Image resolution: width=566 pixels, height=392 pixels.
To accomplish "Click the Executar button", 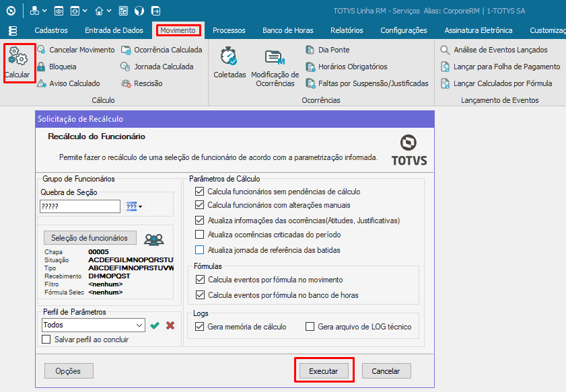I will tap(324, 370).
